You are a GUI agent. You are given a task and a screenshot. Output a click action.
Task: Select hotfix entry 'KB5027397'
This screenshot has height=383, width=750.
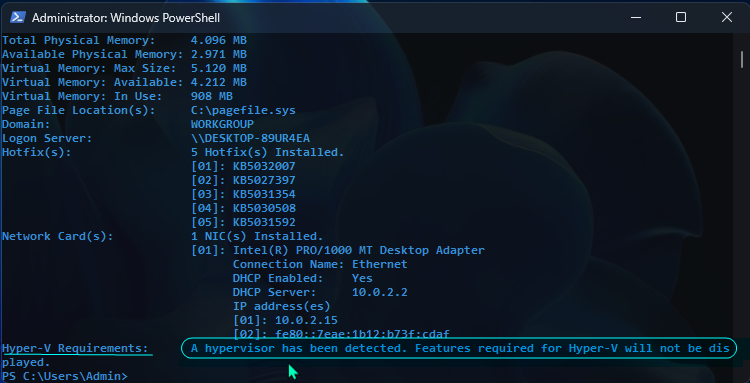[x=264, y=180]
